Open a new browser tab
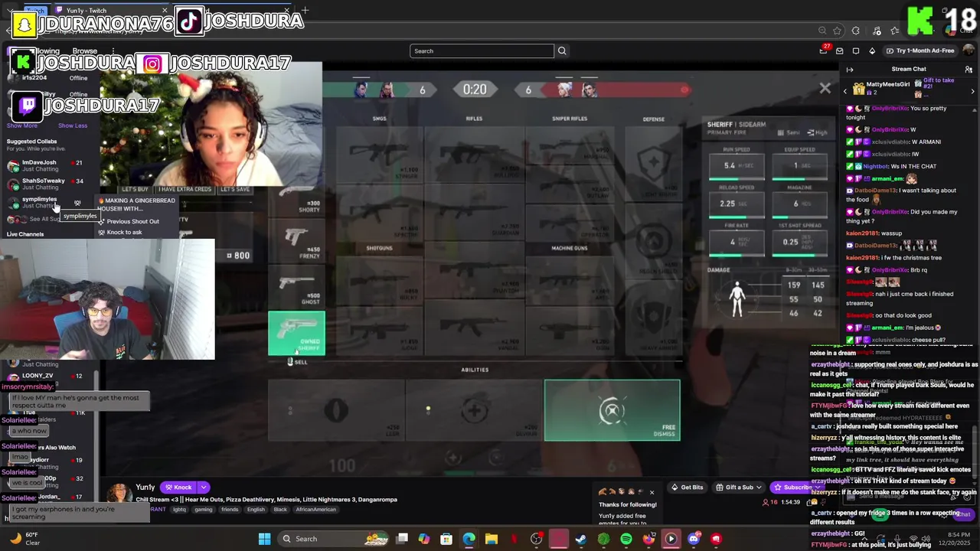This screenshot has width=980, height=551. pyautogui.click(x=305, y=10)
